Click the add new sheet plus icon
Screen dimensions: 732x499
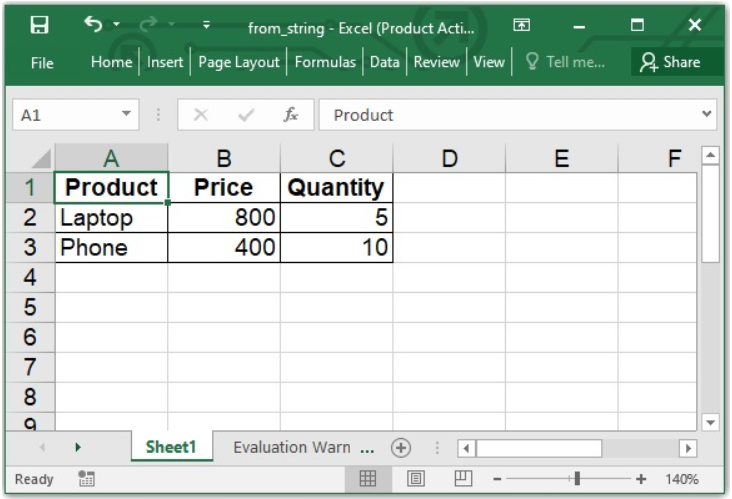pos(401,447)
